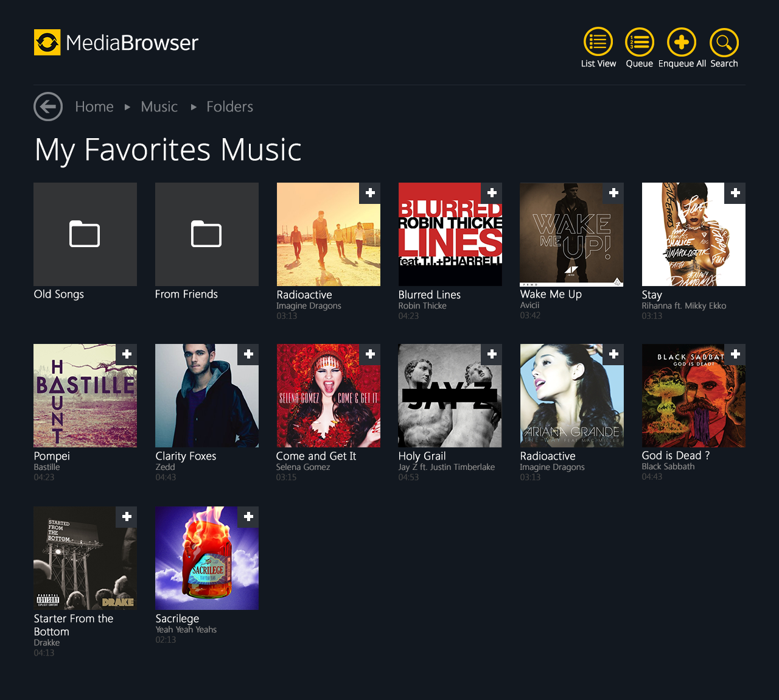Enqueue Holy Grail via plus icon

coord(492,354)
